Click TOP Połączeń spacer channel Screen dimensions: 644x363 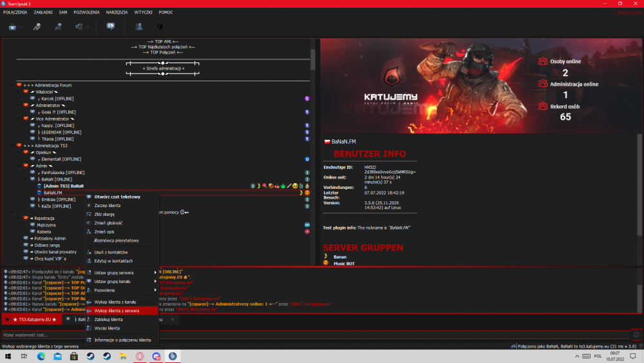(x=163, y=52)
